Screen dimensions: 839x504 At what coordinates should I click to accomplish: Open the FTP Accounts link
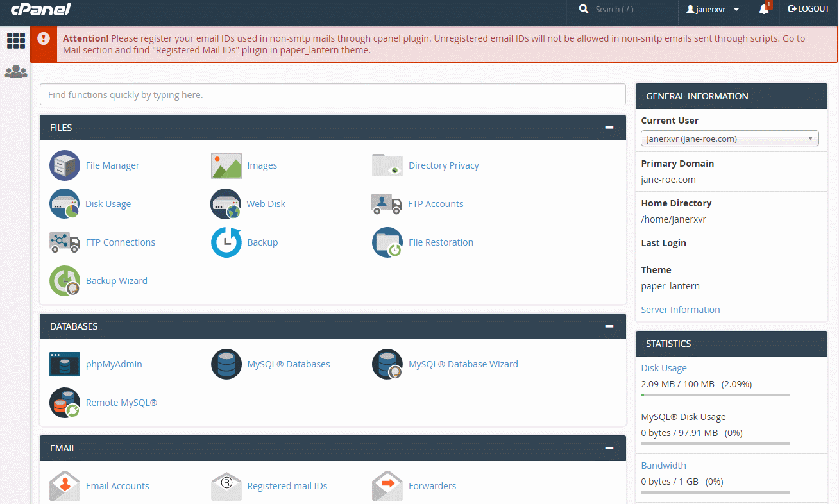(436, 204)
